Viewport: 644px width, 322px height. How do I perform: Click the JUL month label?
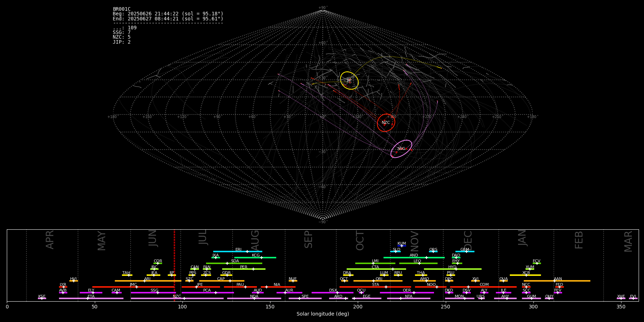pos(203,237)
